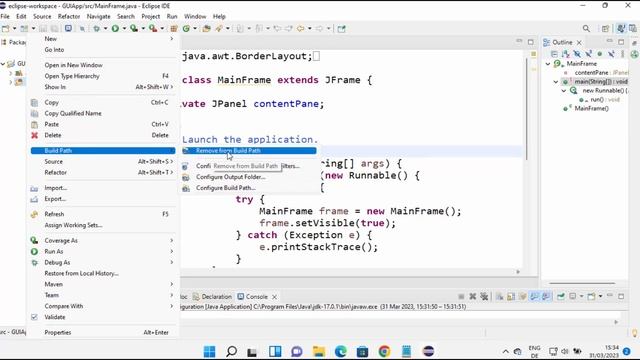Click the green Run toolbar button
The height and width of the screenshot is (360, 640).
point(116,29)
